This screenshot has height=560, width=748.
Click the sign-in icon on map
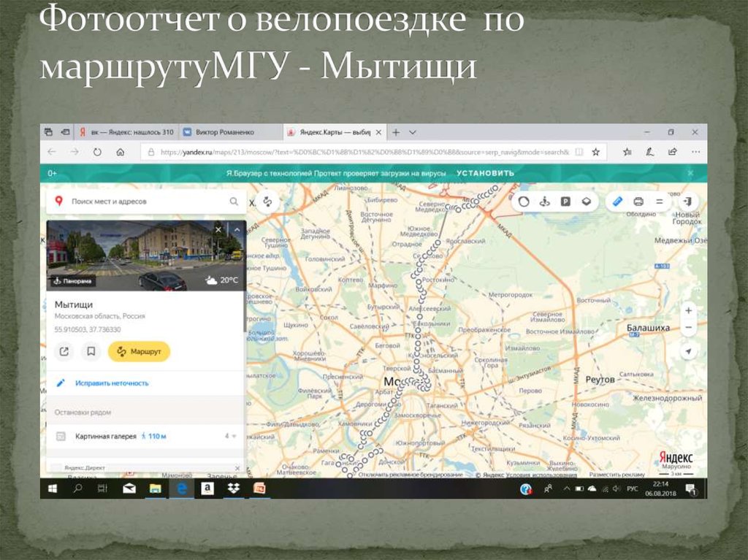coord(687,202)
